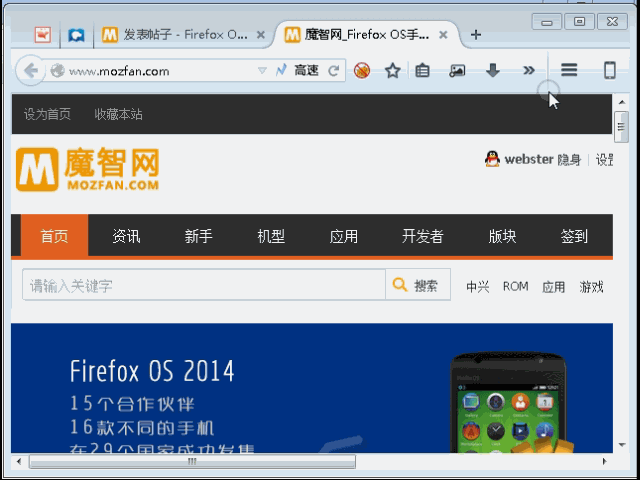This screenshot has height=480, width=640.
Task: Click the mobile phone toolbar icon
Action: 609,70
